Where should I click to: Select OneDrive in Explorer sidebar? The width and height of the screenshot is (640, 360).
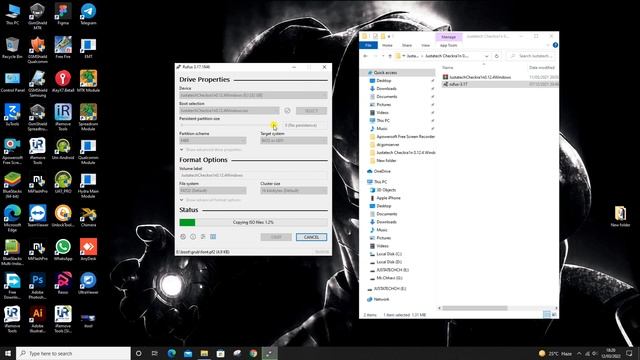point(382,171)
